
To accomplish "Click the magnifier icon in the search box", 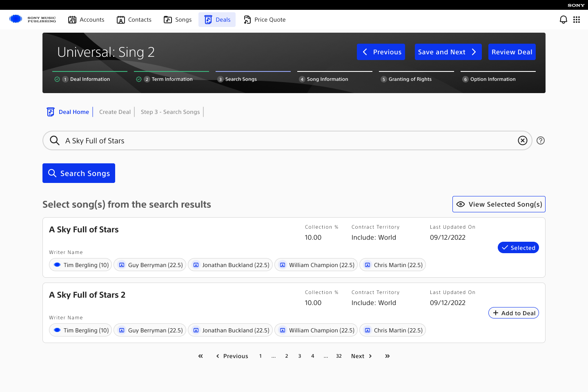I will click(x=55, y=140).
